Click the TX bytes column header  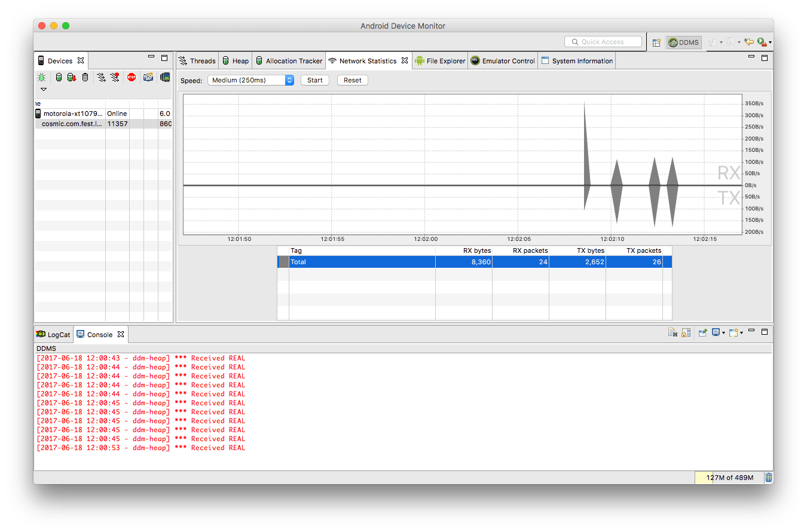point(577,250)
